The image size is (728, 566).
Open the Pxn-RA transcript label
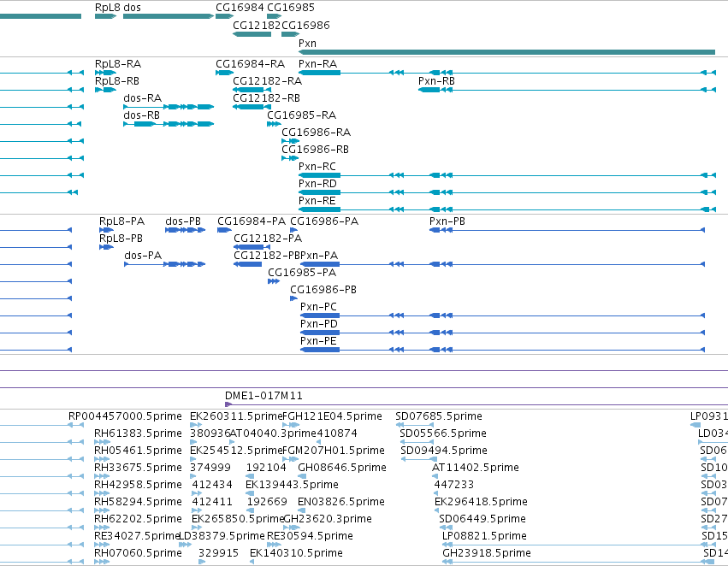tap(318, 64)
